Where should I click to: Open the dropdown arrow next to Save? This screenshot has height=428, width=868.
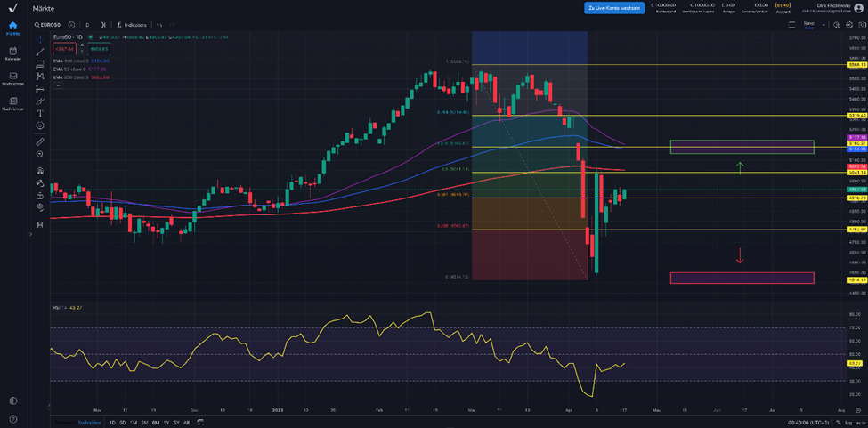pyautogui.click(x=823, y=25)
